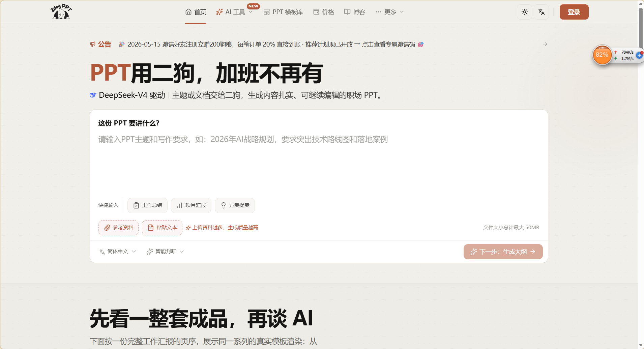644x349 pixels.
Task: Expand the 更多 more menu
Action: coord(390,12)
